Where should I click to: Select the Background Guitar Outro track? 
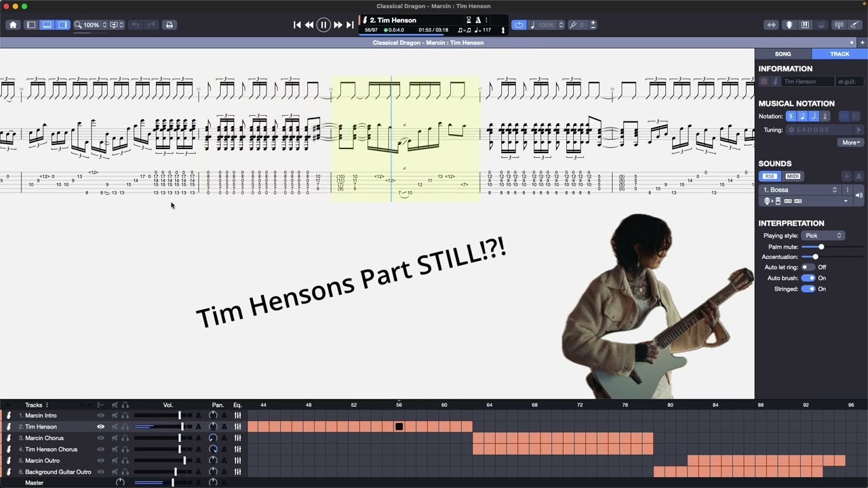coord(58,472)
